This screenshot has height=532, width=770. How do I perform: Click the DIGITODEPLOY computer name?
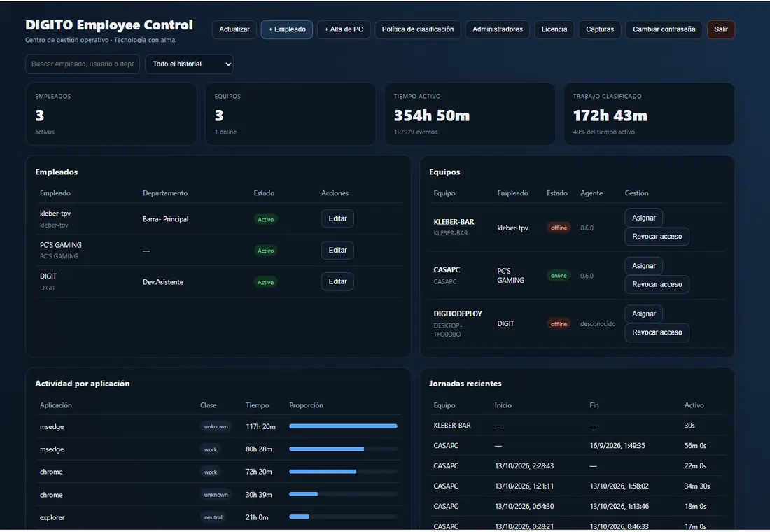pyautogui.click(x=458, y=314)
